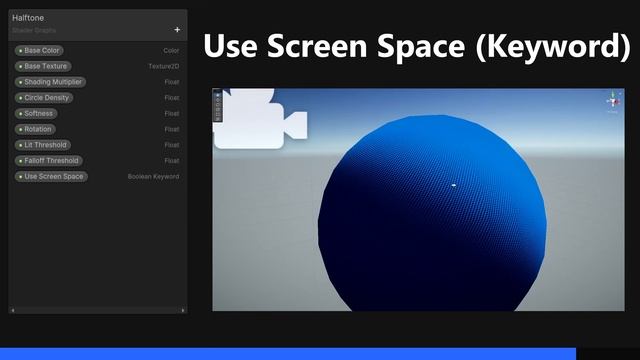The image size is (640, 360).
Task: Select the Circle Density property pill
Action: tap(44, 98)
